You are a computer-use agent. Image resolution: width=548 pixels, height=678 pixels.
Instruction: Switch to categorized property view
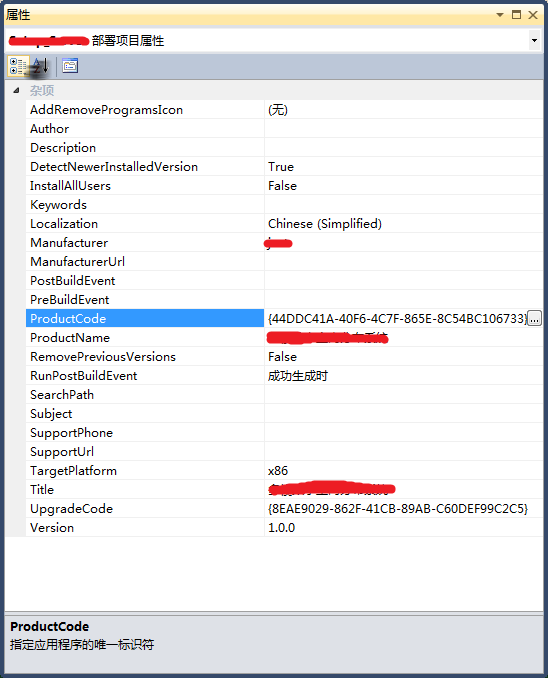[18, 66]
